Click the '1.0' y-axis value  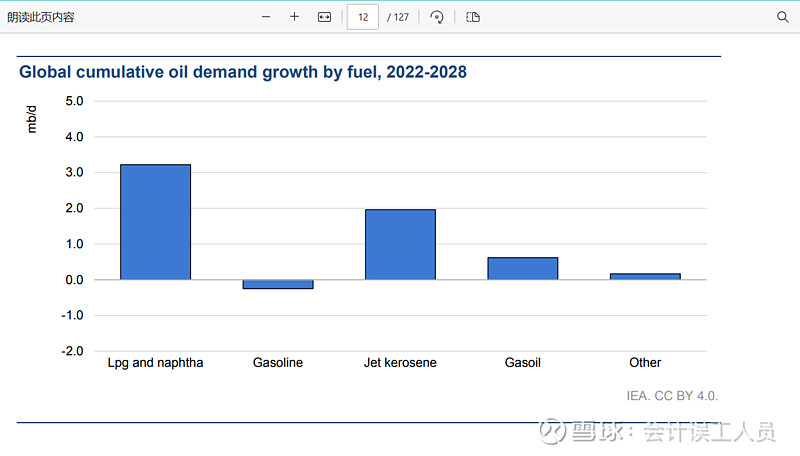tap(74, 244)
